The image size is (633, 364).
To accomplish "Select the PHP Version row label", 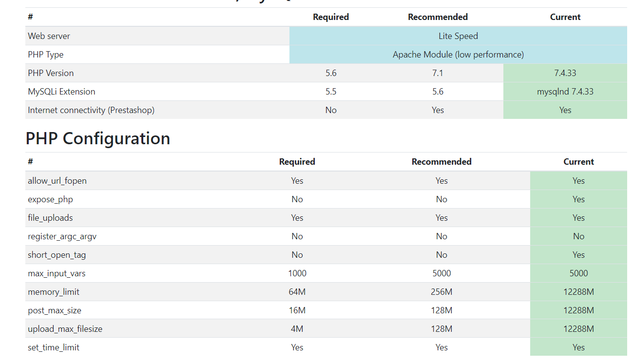I will pyautogui.click(x=51, y=73).
